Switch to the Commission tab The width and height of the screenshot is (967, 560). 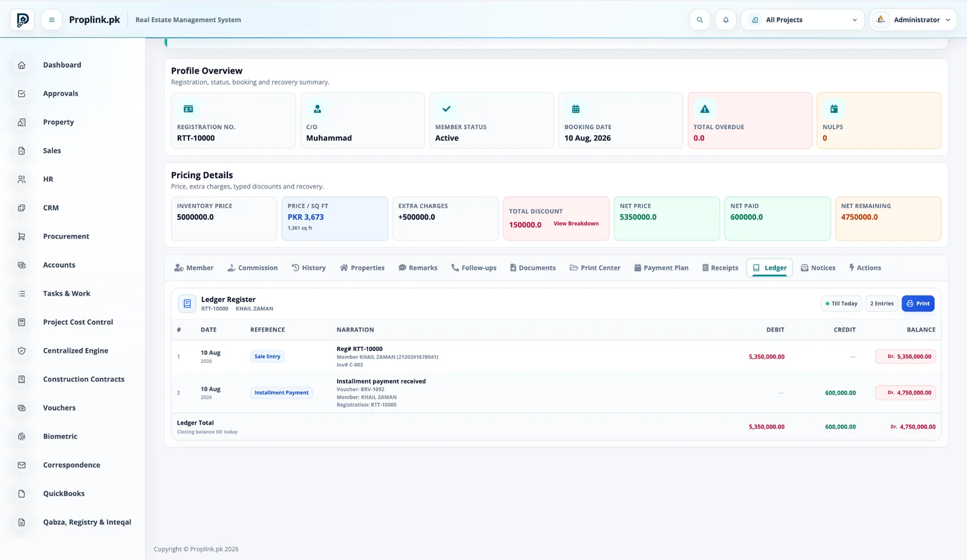pyautogui.click(x=253, y=268)
